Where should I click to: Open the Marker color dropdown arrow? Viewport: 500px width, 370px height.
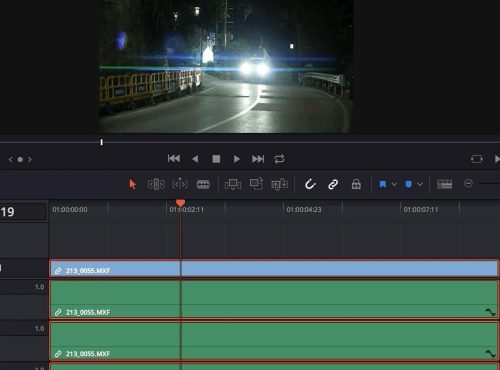click(420, 184)
